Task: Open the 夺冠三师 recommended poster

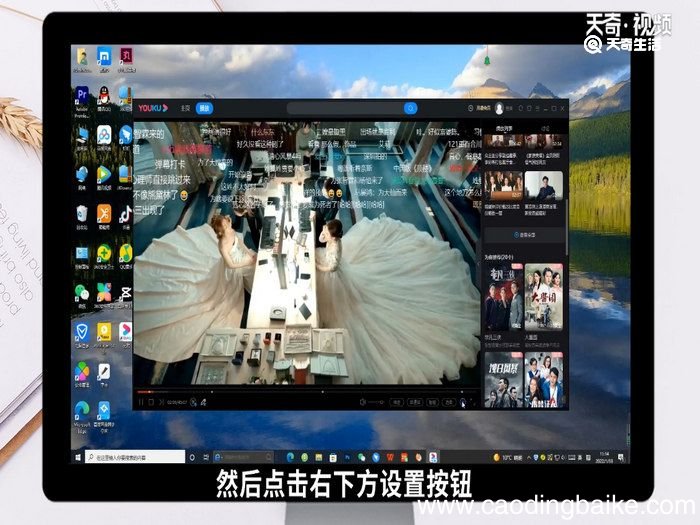Action: [x=504, y=297]
